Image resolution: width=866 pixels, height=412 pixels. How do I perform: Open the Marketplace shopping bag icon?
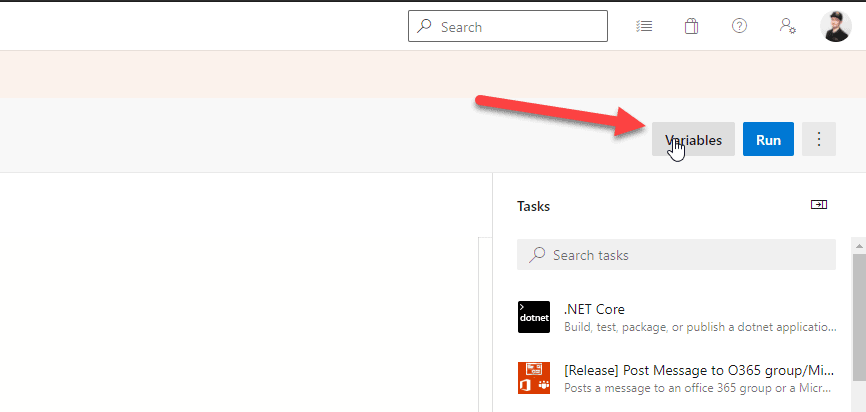pyautogui.click(x=691, y=27)
